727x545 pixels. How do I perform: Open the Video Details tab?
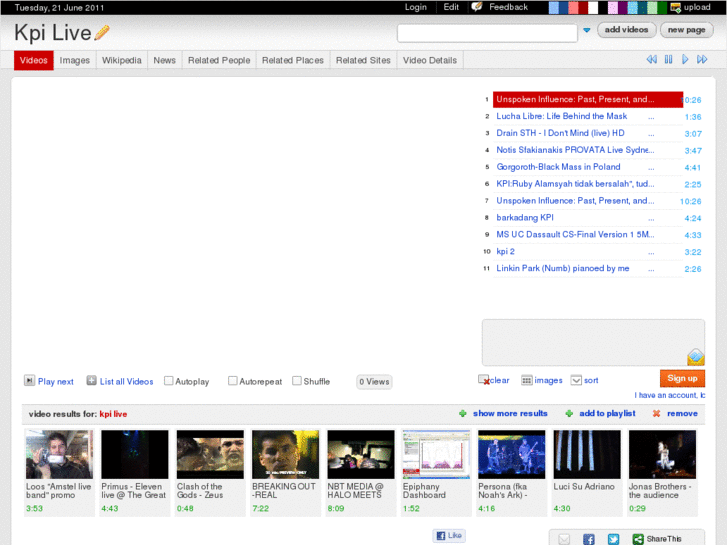[430, 60]
